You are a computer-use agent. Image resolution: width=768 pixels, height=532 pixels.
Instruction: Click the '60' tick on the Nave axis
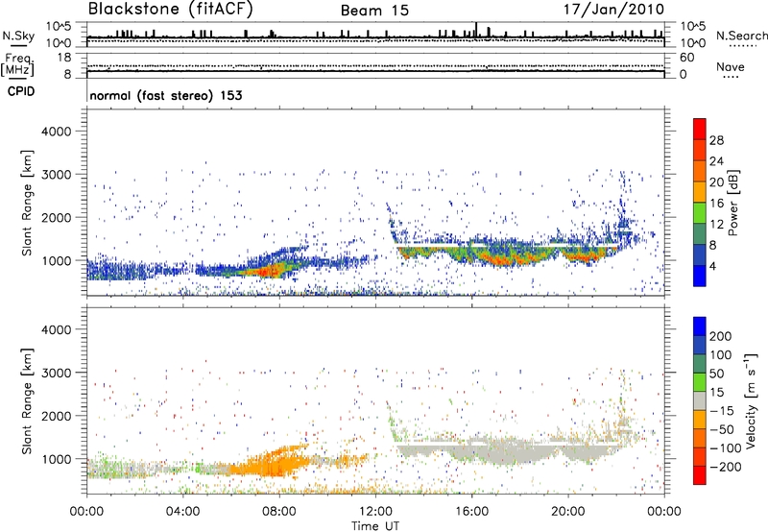(687, 58)
